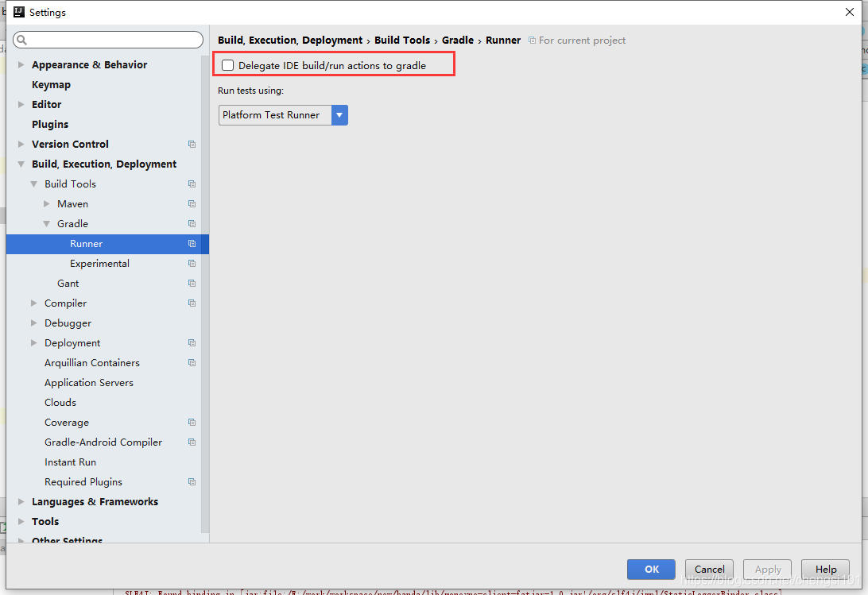The width and height of the screenshot is (868, 595).
Task: Select Keymap in settings tree
Action: coord(51,85)
